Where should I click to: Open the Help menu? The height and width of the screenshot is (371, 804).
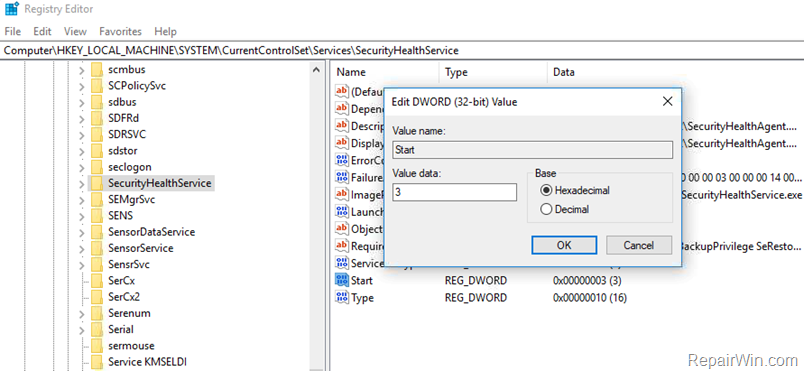(x=165, y=31)
